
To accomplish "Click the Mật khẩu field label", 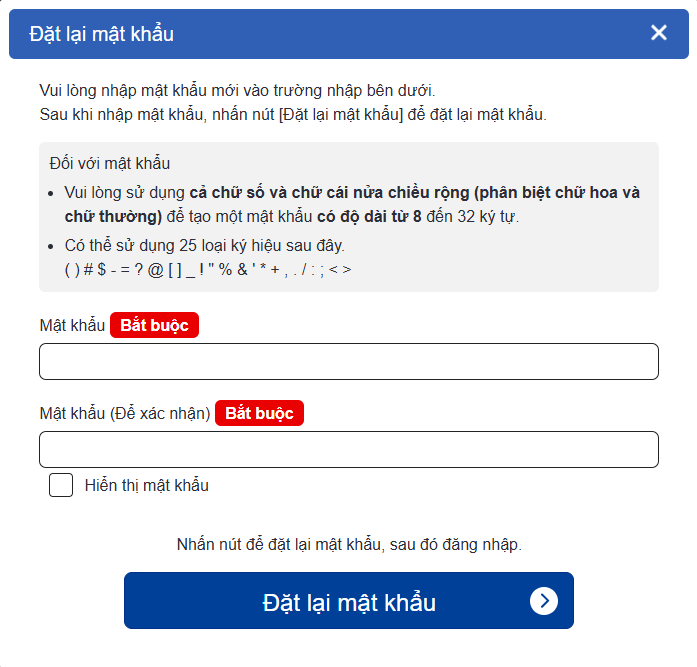I will tap(72, 326).
